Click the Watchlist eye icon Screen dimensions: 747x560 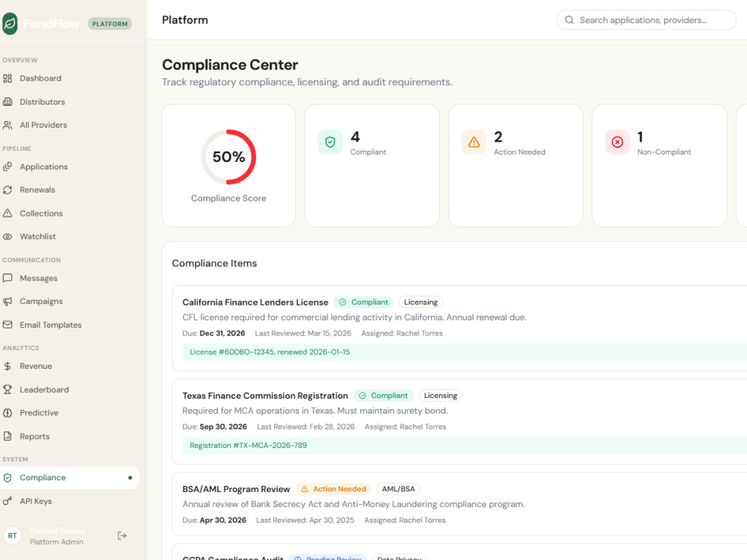[7, 236]
